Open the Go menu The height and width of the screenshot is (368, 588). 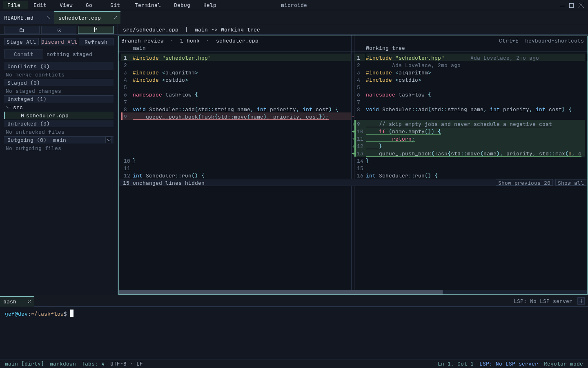click(x=89, y=5)
